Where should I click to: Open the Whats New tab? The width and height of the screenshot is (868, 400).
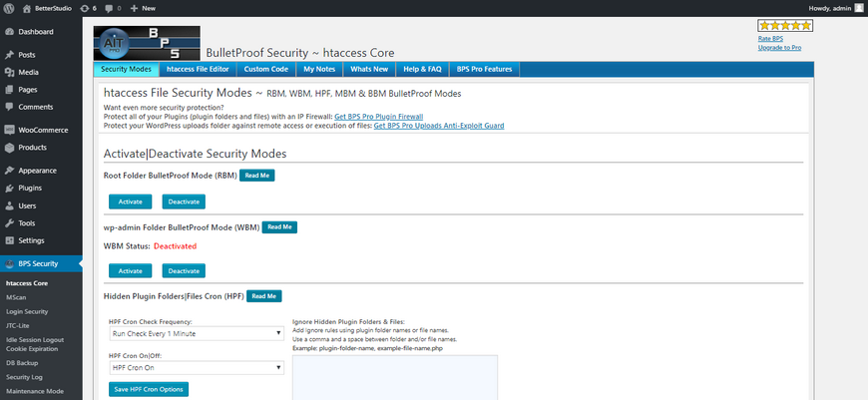369,69
